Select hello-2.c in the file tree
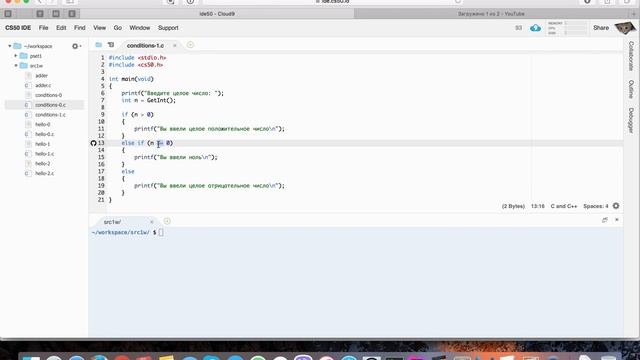 [44, 173]
